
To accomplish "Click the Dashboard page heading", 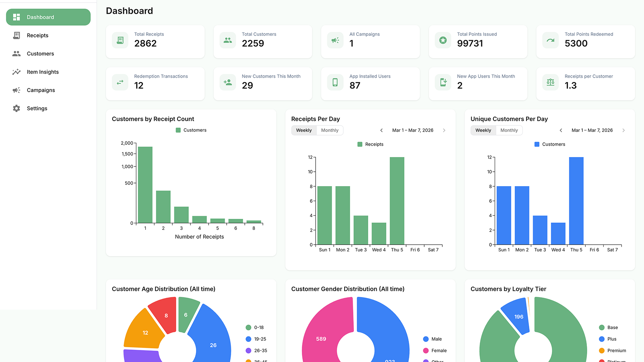I will tap(130, 11).
